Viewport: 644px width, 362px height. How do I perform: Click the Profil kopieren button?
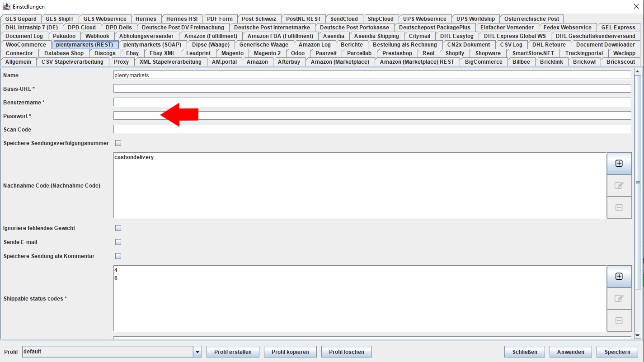[290, 352]
